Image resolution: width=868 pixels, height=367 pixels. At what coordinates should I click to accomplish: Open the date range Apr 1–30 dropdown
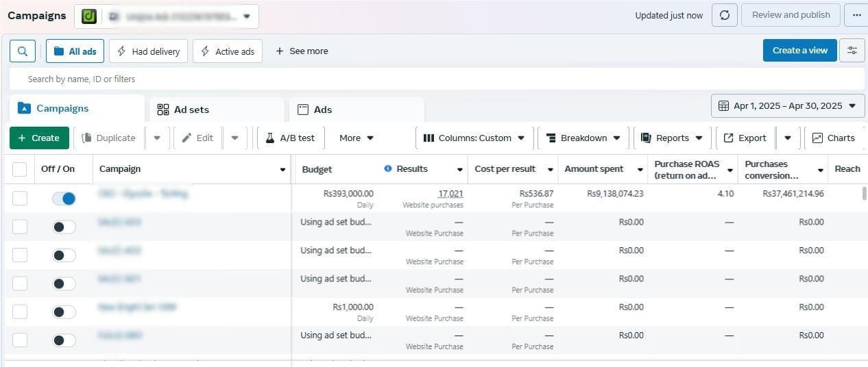pos(788,106)
